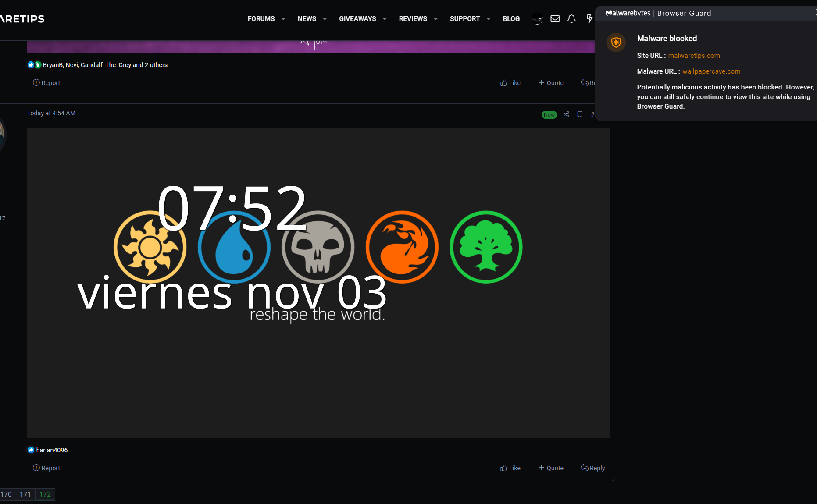The image size is (817, 504).
Task: Open the inbox envelope icon in the header
Action: pyautogui.click(x=555, y=19)
